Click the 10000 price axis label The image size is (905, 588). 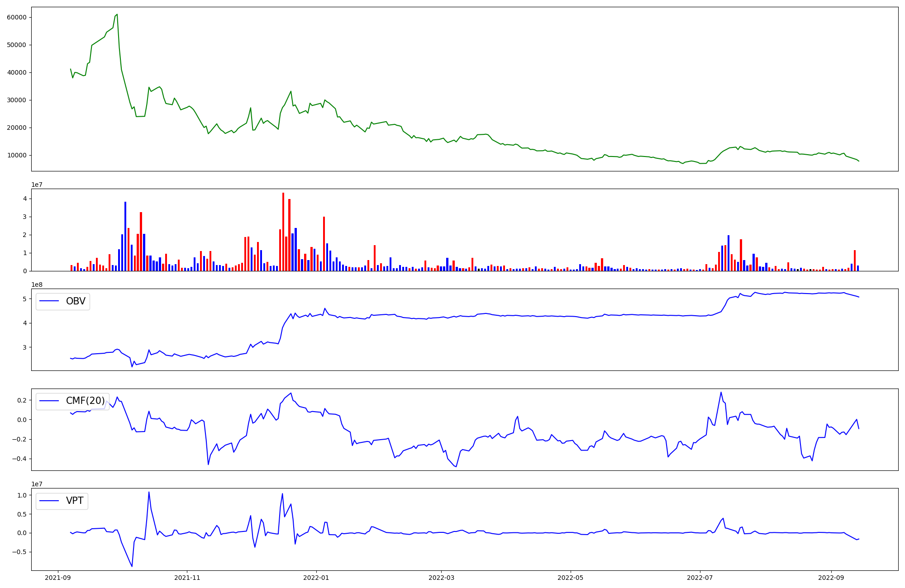pos(17,155)
